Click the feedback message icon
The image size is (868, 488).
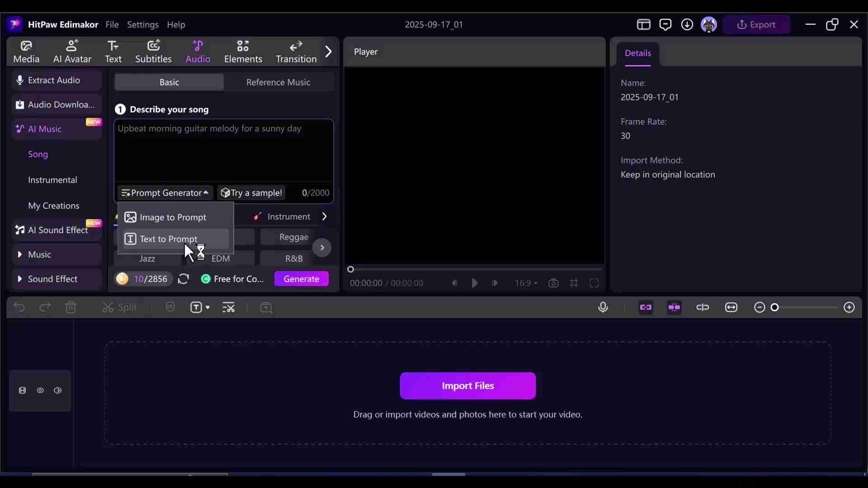(x=665, y=24)
